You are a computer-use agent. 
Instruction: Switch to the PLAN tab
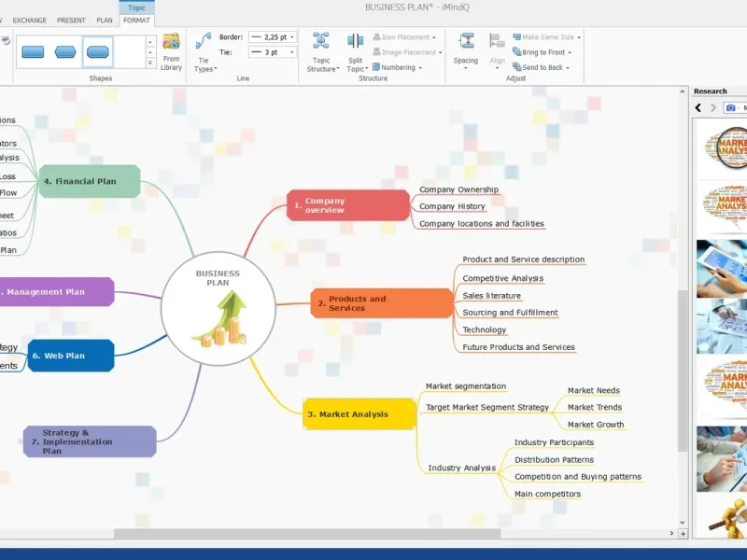pyautogui.click(x=105, y=21)
